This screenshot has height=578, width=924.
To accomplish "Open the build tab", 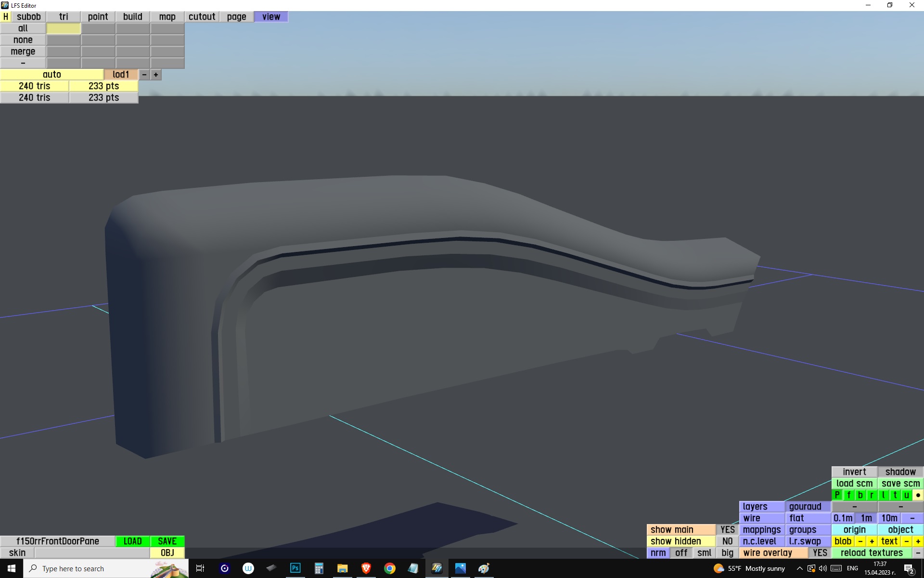I will [x=132, y=17].
